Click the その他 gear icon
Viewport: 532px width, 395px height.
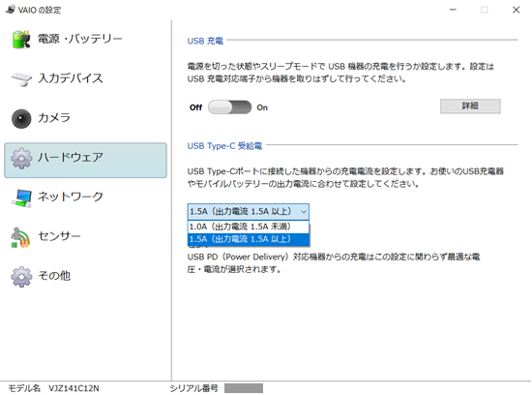click(x=21, y=277)
